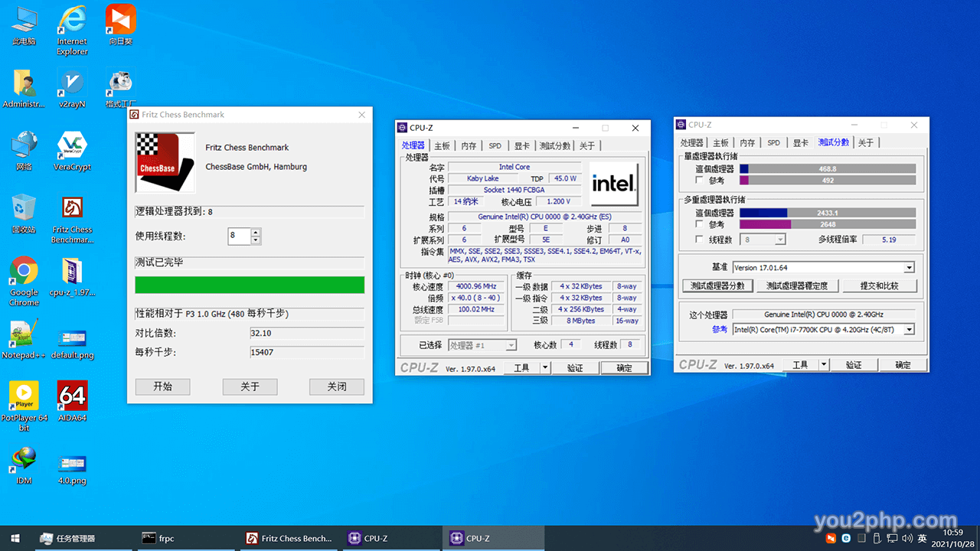Select the Fritz Chess Benchmark desktop icon
The height and width of the screenshot is (551, 980).
(72, 219)
